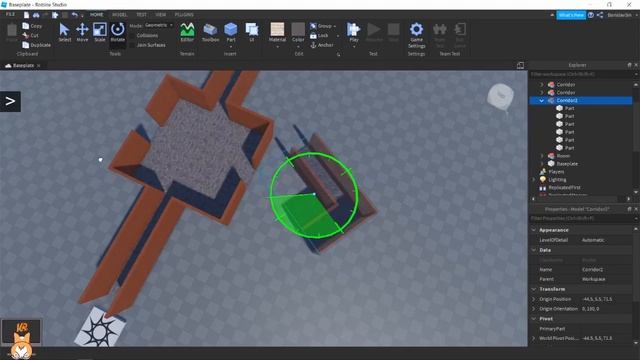Click the What's New button
This screenshot has height=360, width=640.
(571, 15)
